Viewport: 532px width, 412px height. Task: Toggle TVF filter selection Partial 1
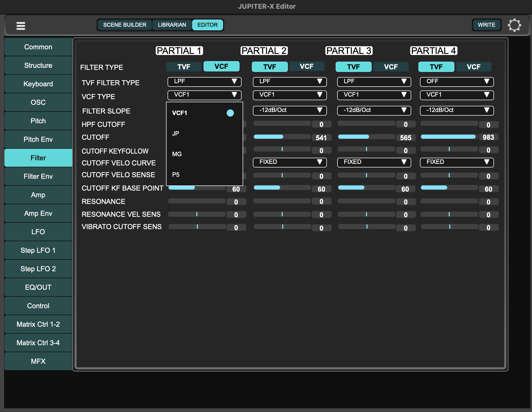click(183, 66)
